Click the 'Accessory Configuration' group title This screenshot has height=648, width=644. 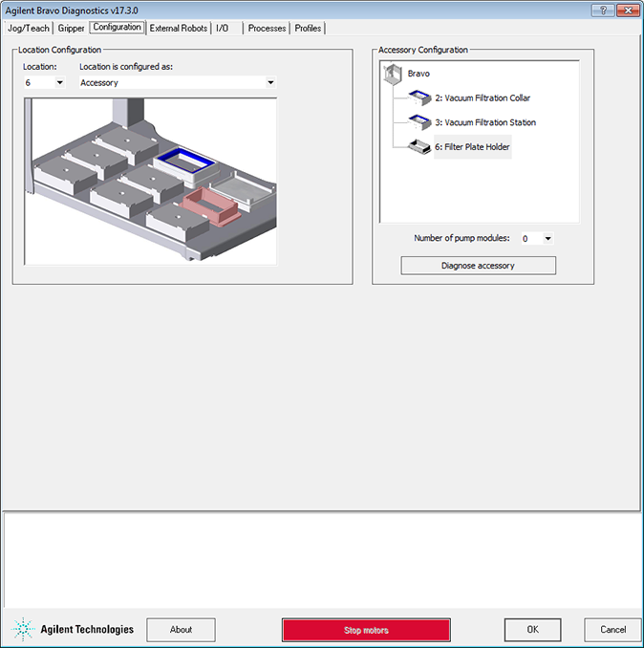pyautogui.click(x=423, y=50)
